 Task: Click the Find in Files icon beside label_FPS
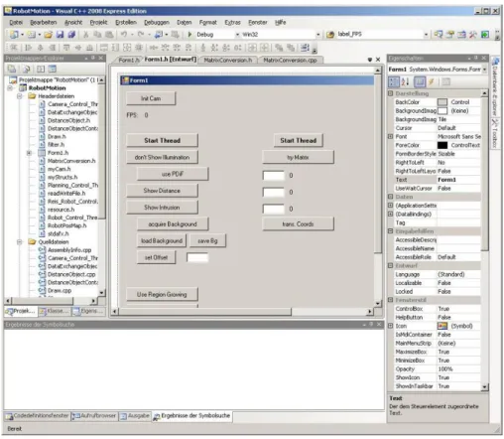(x=330, y=34)
